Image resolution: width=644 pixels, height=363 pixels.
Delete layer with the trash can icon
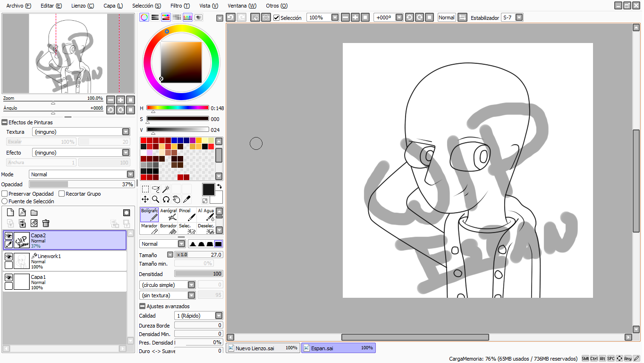tap(46, 223)
